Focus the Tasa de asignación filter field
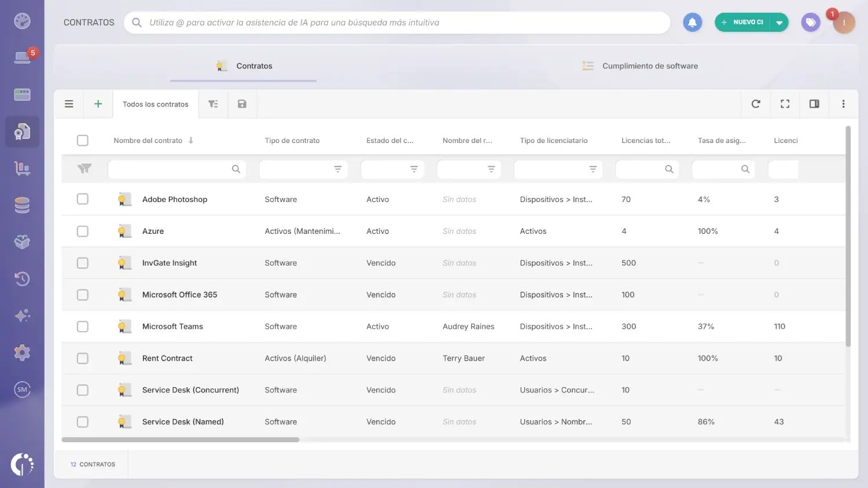The height and width of the screenshot is (488, 868). (723, 169)
